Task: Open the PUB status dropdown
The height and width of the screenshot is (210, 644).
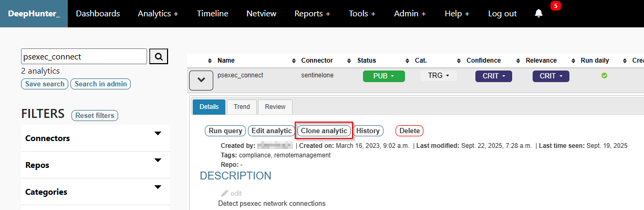Action: pyautogui.click(x=384, y=76)
